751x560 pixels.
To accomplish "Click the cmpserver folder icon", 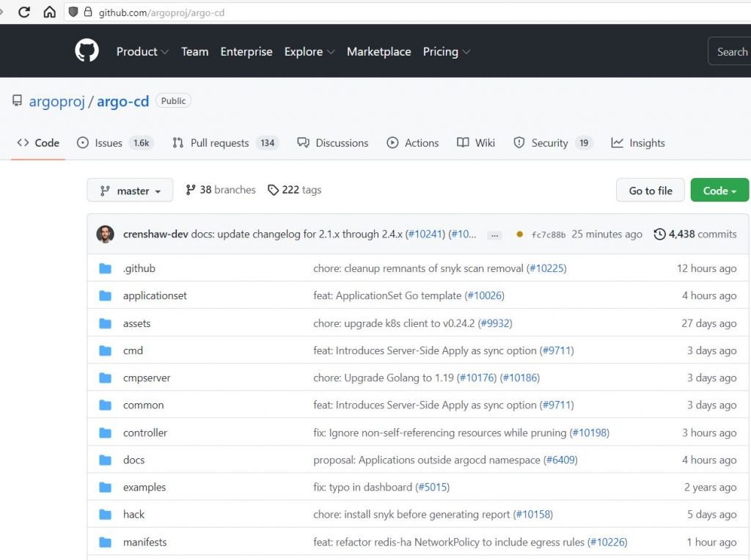I will [105, 378].
